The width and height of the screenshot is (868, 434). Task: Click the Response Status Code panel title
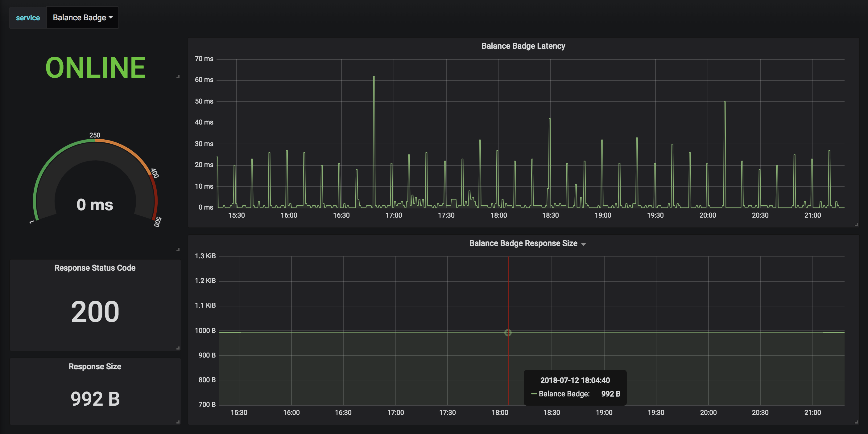pyautogui.click(x=95, y=268)
